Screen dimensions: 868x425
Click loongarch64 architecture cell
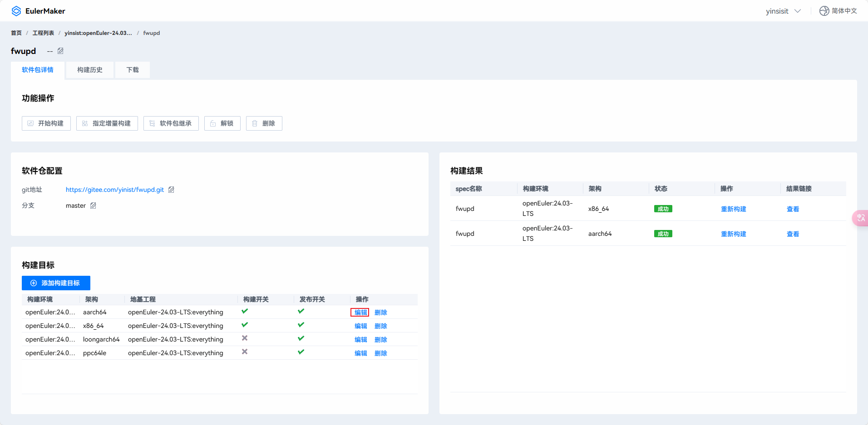click(x=101, y=339)
